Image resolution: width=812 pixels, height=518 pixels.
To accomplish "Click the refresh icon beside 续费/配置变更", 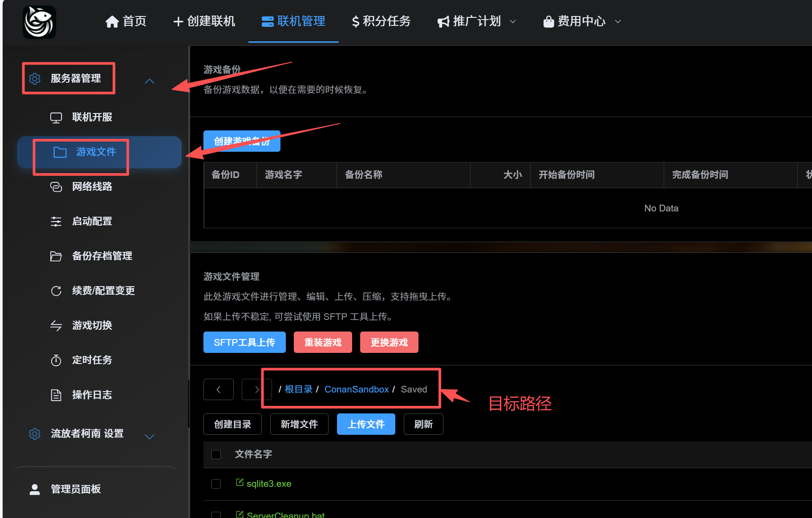I will tap(56, 291).
